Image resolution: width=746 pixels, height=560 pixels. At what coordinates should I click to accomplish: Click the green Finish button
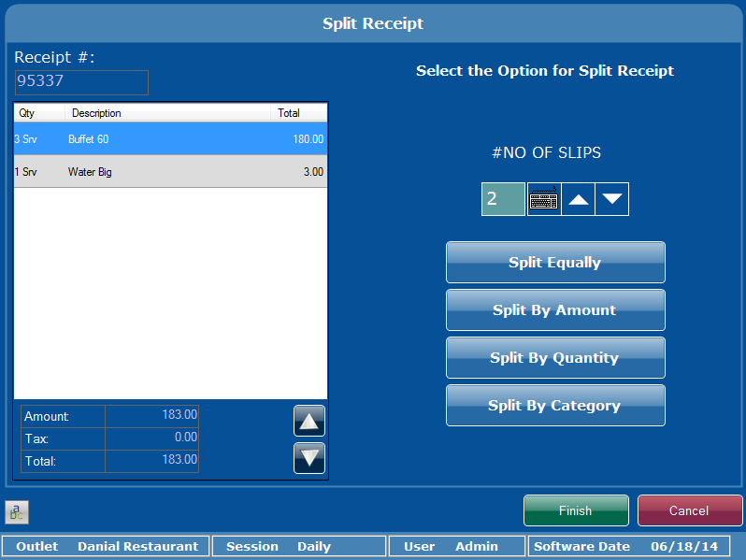tap(576, 511)
